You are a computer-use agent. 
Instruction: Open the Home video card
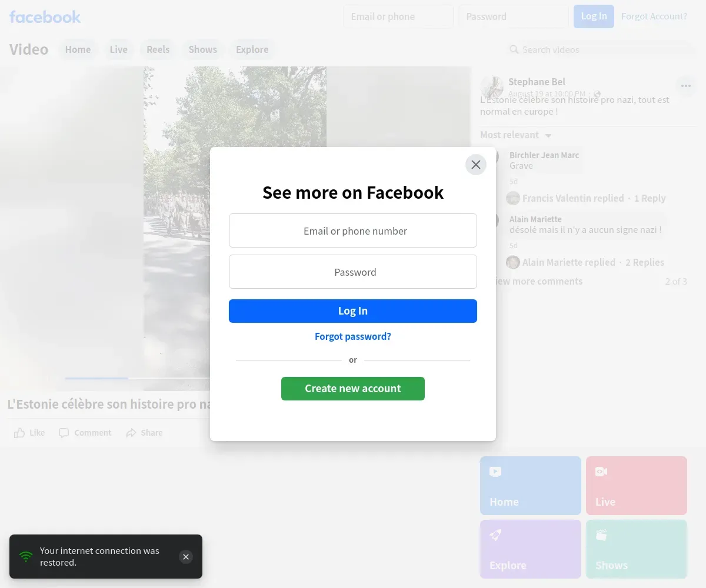coord(531,486)
